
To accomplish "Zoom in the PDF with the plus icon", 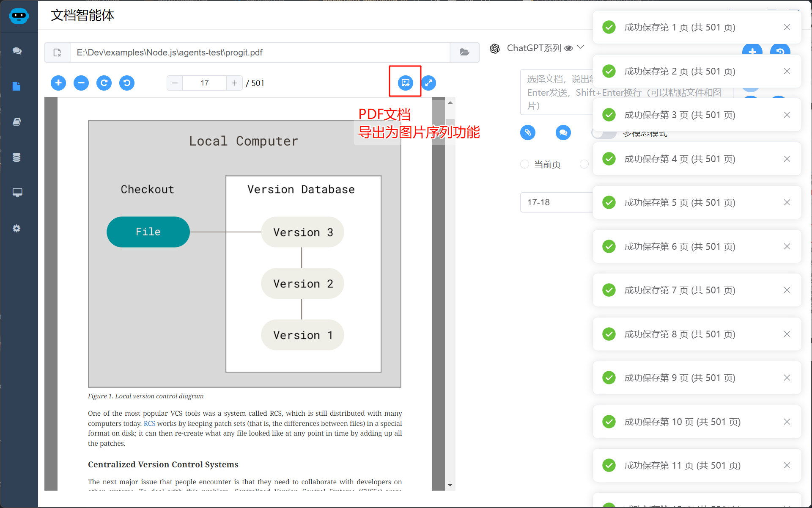I will (x=58, y=83).
